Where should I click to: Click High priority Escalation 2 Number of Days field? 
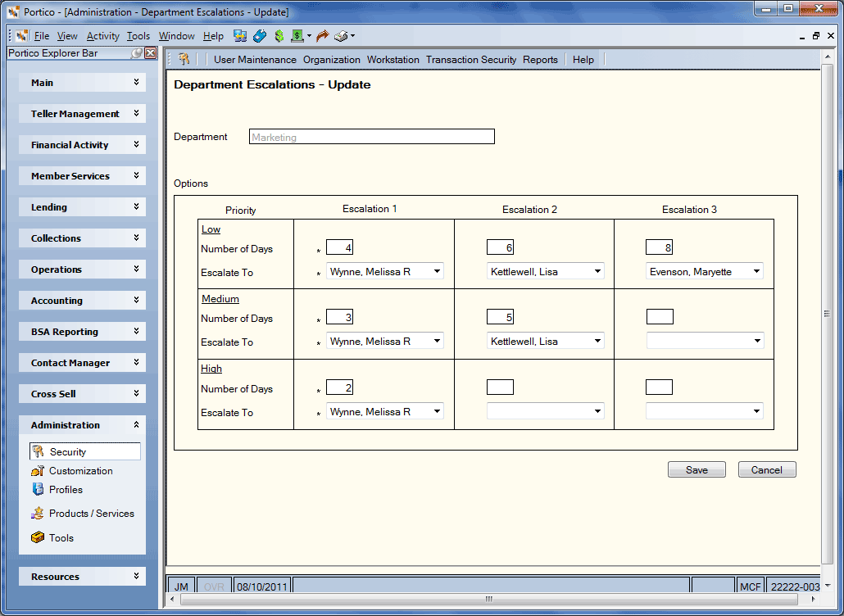pos(500,387)
